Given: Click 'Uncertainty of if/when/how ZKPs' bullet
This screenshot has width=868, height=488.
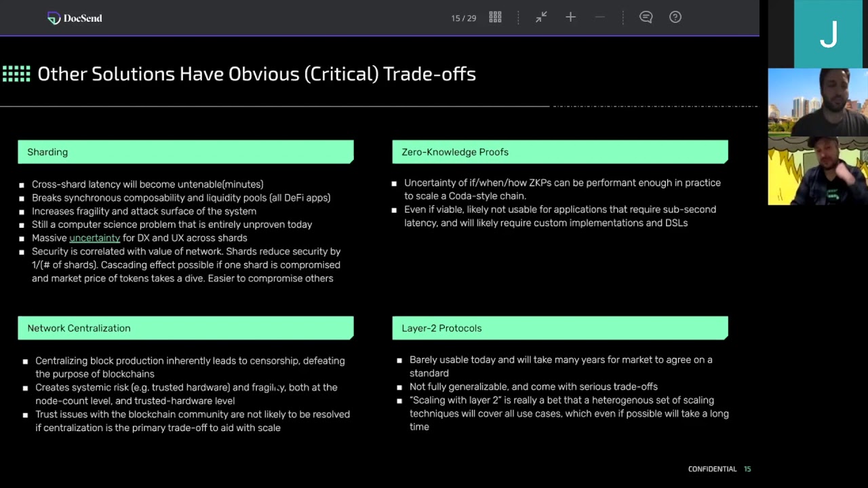Looking at the screenshot, I should pos(562,189).
